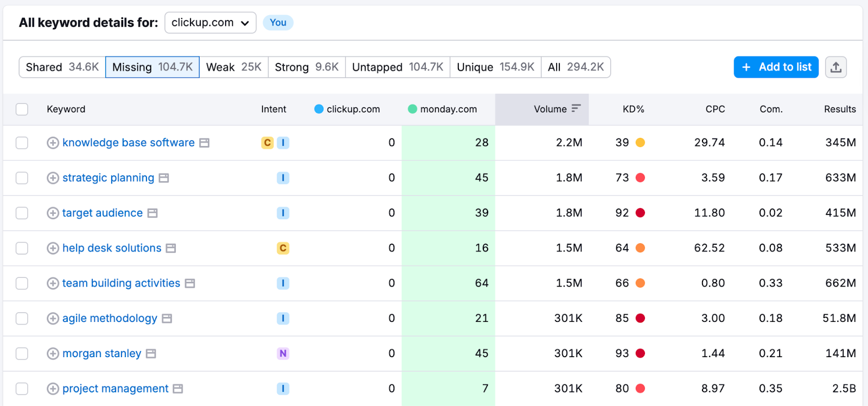This screenshot has height=406, width=868.
Task: Sort by the Com. column header
Action: coord(771,109)
